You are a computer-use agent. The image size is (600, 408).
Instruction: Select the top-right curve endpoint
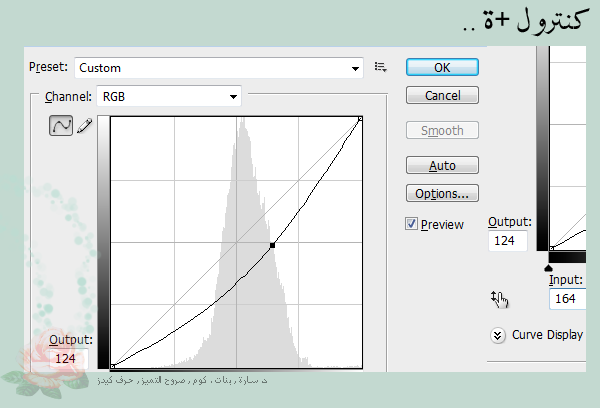(360, 119)
